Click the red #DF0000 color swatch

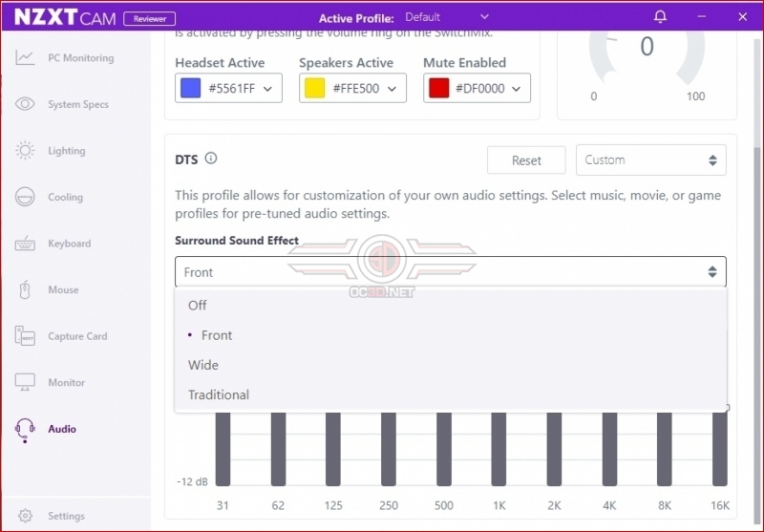click(x=439, y=88)
